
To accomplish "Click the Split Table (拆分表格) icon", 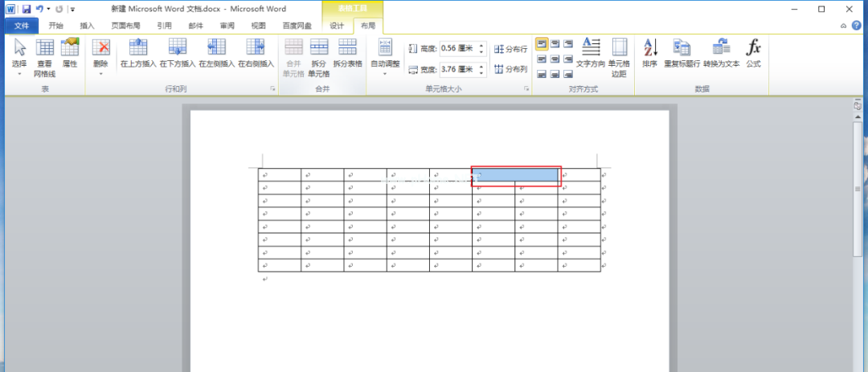I will (347, 48).
